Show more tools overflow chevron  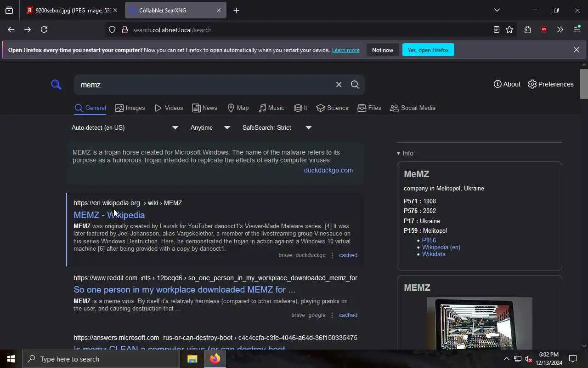click(560, 29)
